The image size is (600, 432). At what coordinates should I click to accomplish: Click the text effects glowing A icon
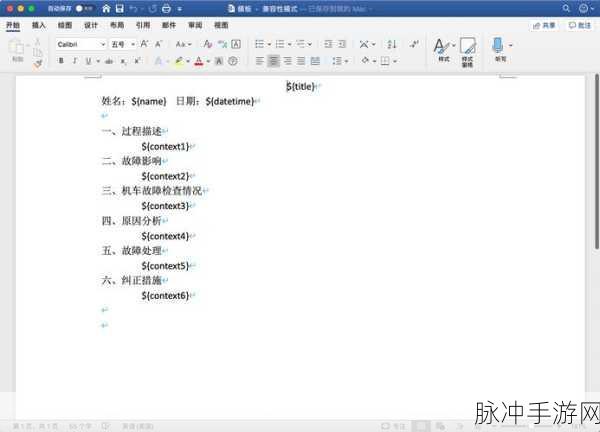click(x=158, y=61)
